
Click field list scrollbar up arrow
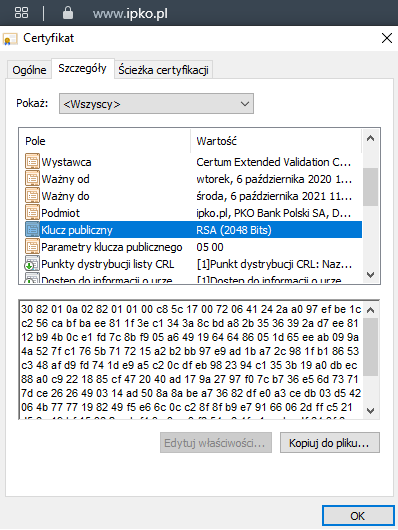click(370, 139)
